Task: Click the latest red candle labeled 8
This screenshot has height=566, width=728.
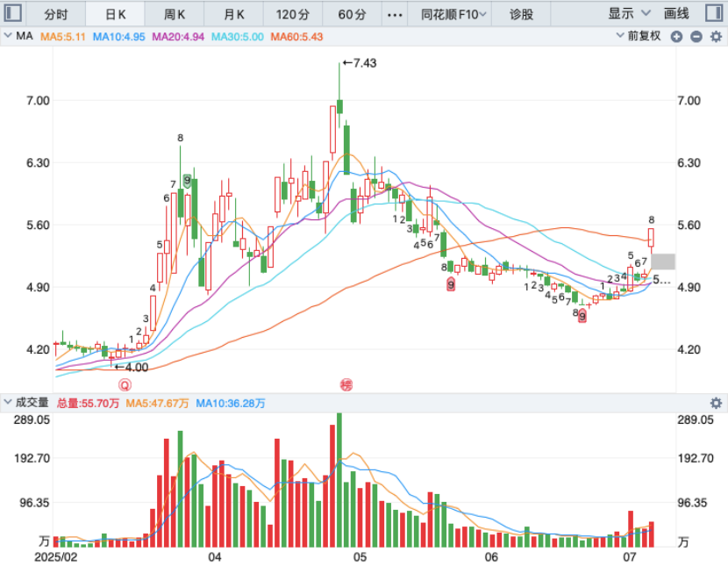Action: (652, 237)
